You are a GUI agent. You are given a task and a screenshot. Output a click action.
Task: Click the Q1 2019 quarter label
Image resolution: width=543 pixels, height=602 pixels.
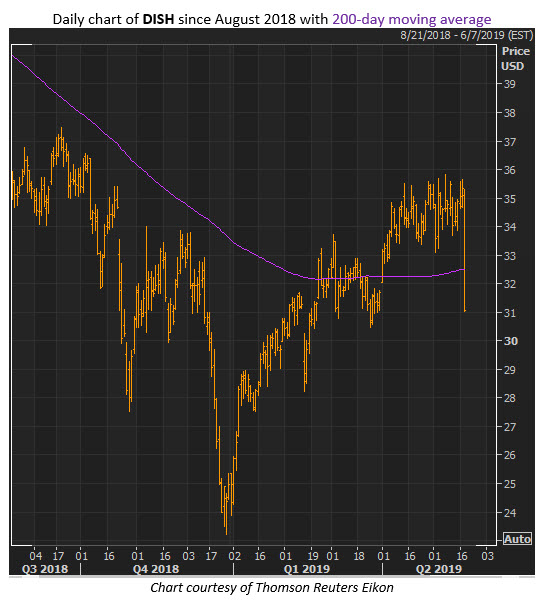(x=307, y=569)
